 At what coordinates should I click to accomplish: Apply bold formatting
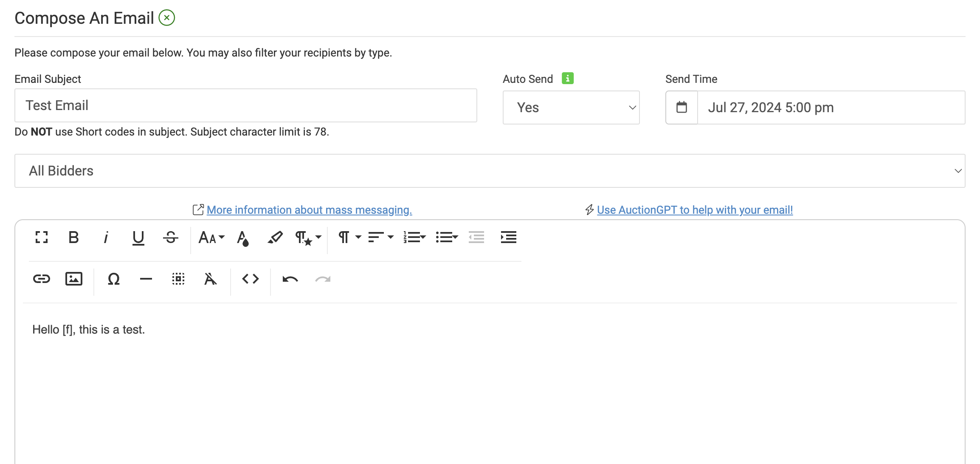click(73, 237)
